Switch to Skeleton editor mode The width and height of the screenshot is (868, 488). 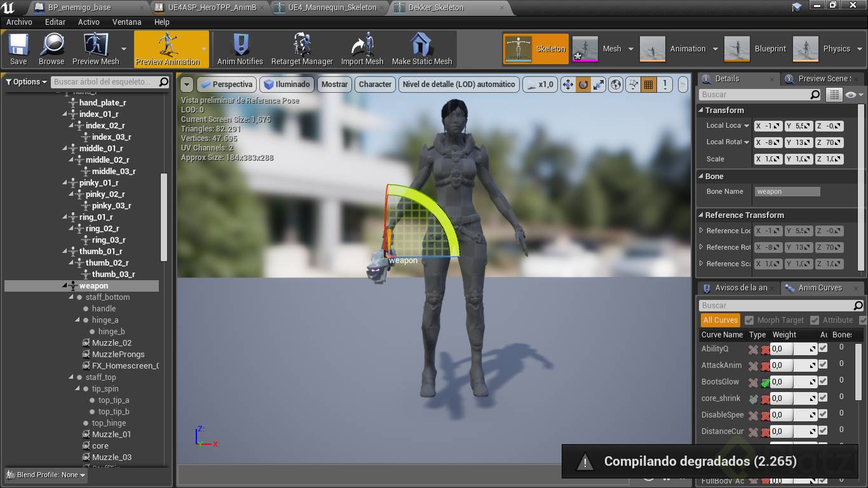(536, 49)
